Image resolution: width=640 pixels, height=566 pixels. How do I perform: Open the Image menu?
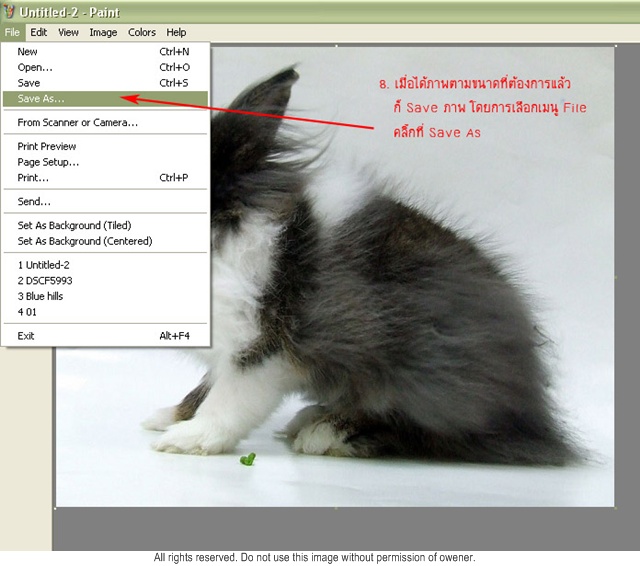point(103,32)
